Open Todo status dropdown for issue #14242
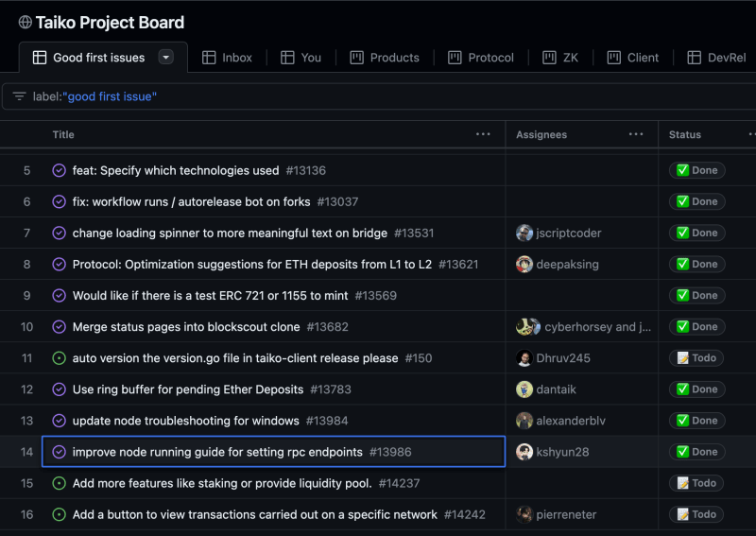 696,514
